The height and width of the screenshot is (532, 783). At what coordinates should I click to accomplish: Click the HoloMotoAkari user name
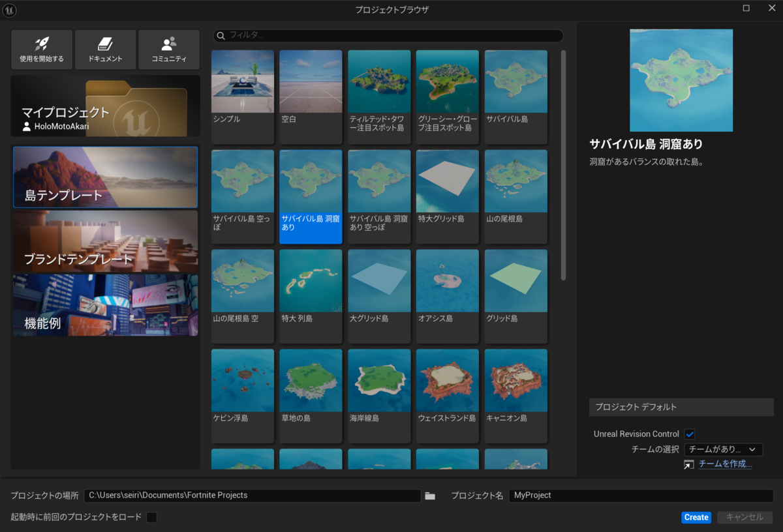point(63,126)
